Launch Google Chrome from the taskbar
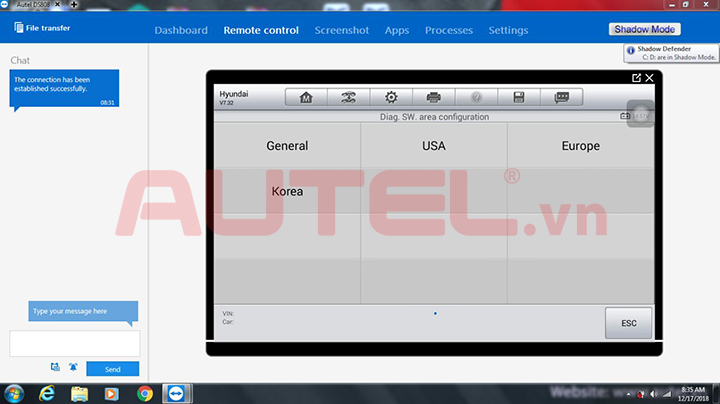 point(145,394)
